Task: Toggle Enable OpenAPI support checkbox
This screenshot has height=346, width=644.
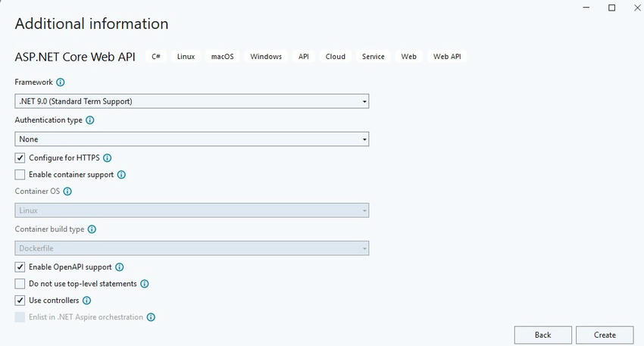Action: (20, 267)
